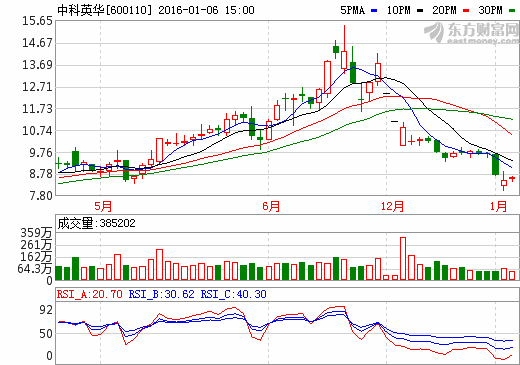Click the 10PM black legend swatch
The width and height of the screenshot is (520, 365).
pos(420,11)
